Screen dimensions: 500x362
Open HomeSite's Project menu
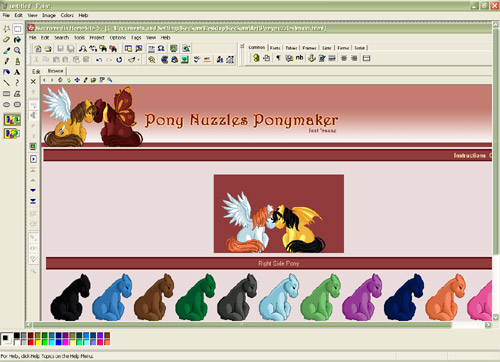coord(97,38)
